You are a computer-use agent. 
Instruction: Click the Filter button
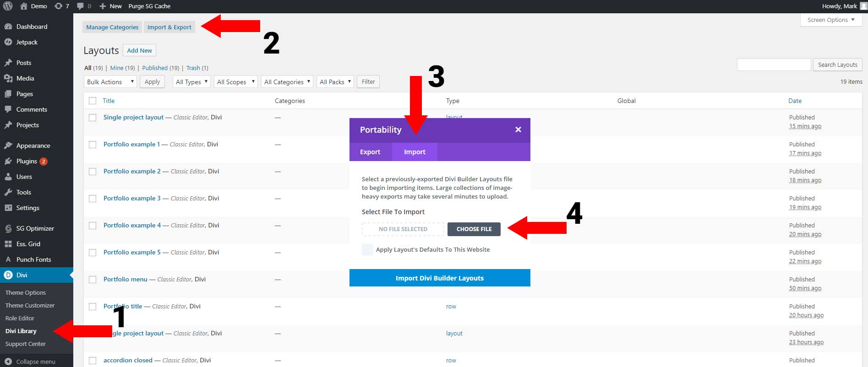368,82
